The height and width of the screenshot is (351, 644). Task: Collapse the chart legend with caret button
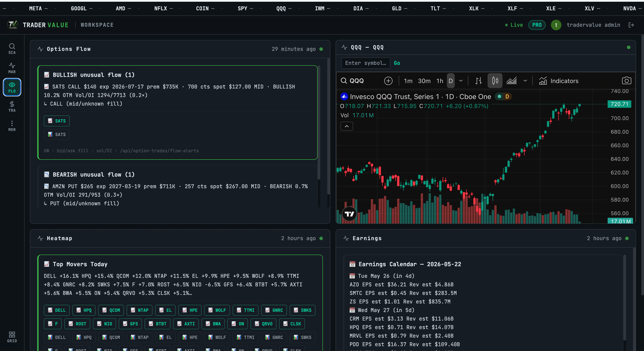pyautogui.click(x=347, y=126)
